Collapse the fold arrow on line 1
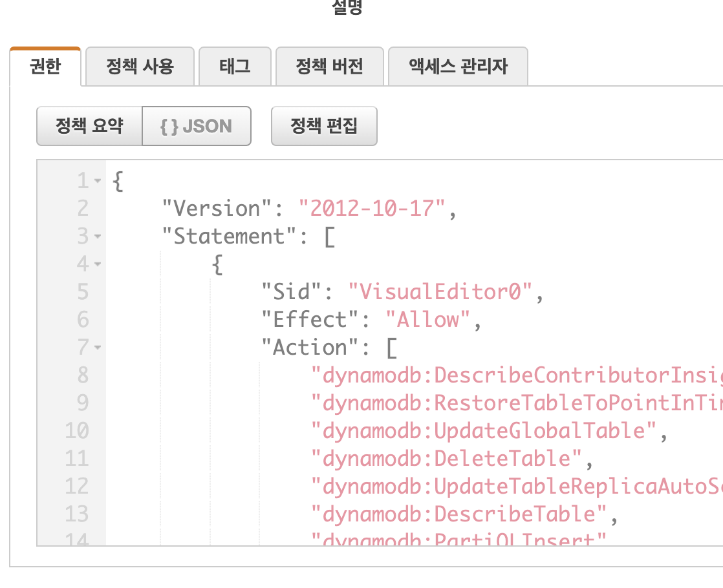 pyautogui.click(x=98, y=181)
